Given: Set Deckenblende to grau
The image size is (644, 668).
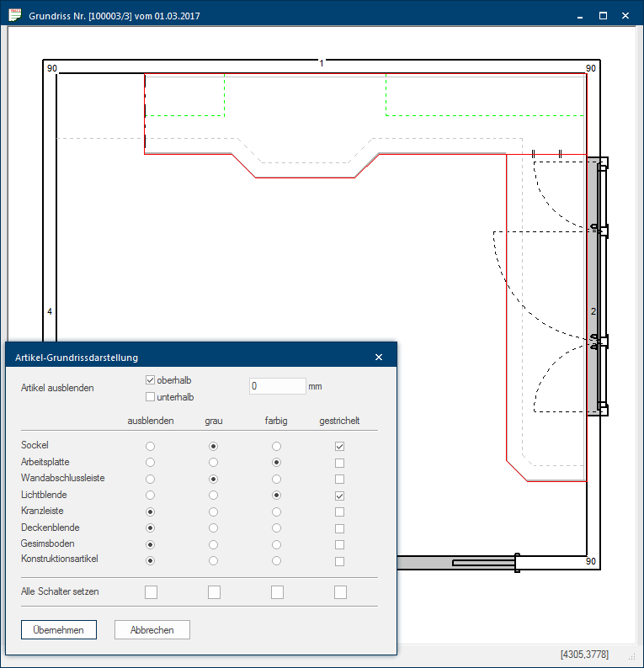Looking at the screenshot, I should pyautogui.click(x=214, y=528).
